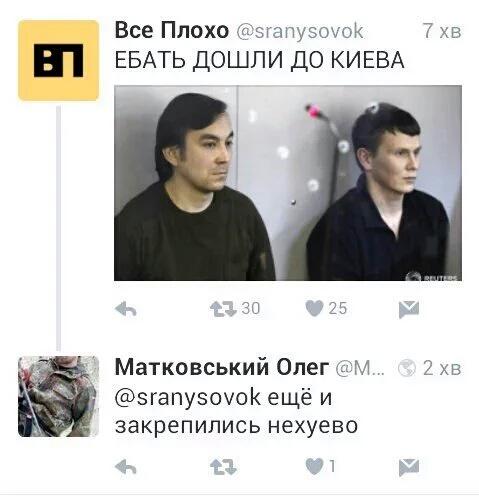Open the Матковський Олег profile name

click(x=222, y=367)
